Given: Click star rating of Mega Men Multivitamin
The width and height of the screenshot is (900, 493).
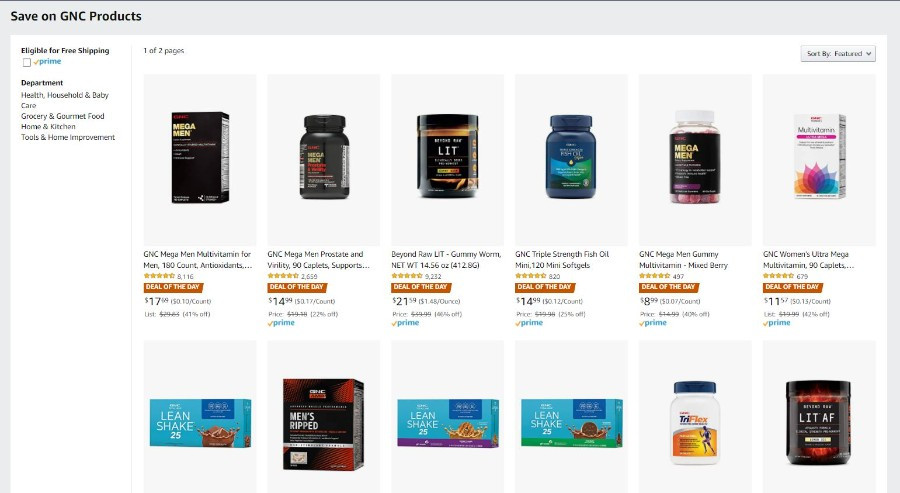Looking at the screenshot, I should click(x=159, y=276).
